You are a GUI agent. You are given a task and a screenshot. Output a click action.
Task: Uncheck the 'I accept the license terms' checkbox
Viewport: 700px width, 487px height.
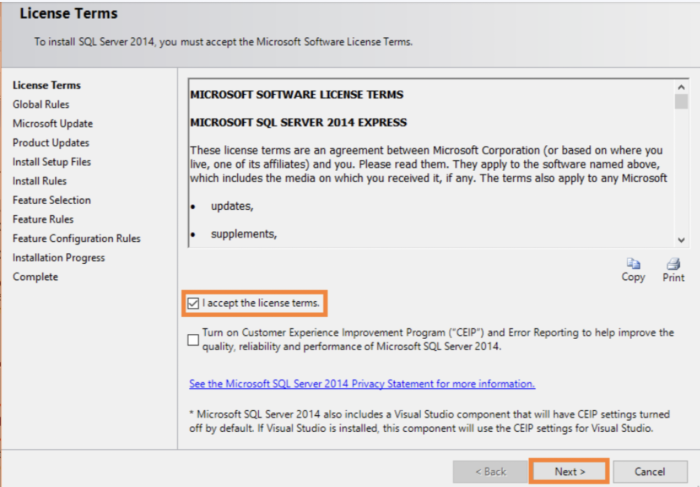pos(193,304)
